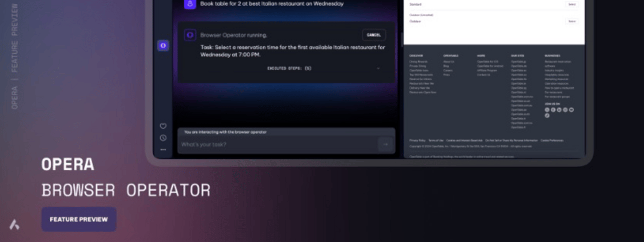The image size is (644, 242).
Task: Open the Privacy Policy link
Action: 417,140
